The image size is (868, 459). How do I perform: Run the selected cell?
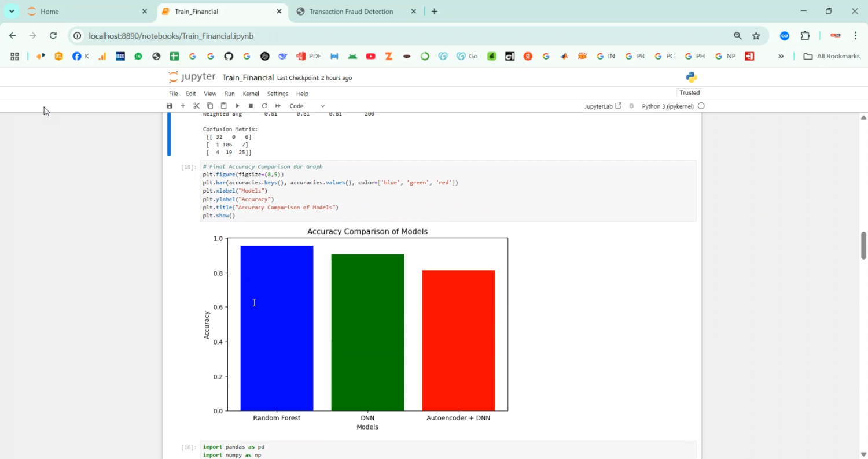tap(237, 106)
